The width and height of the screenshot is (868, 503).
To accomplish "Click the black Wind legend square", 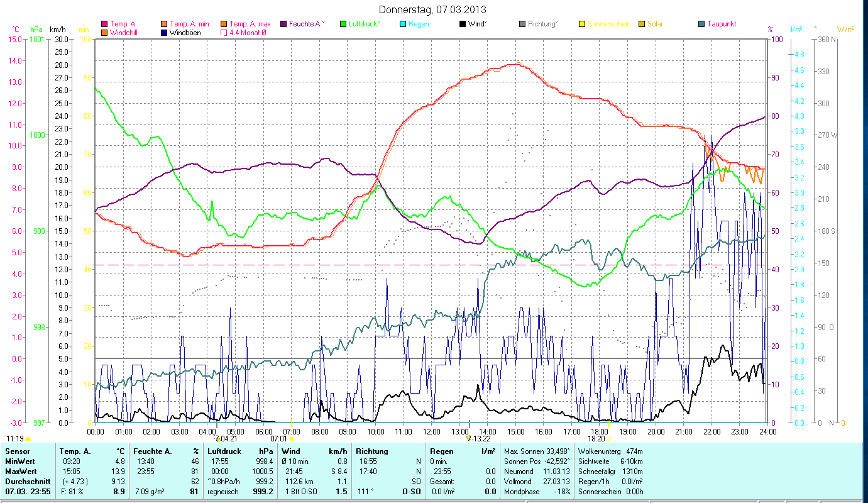I will pos(463,24).
